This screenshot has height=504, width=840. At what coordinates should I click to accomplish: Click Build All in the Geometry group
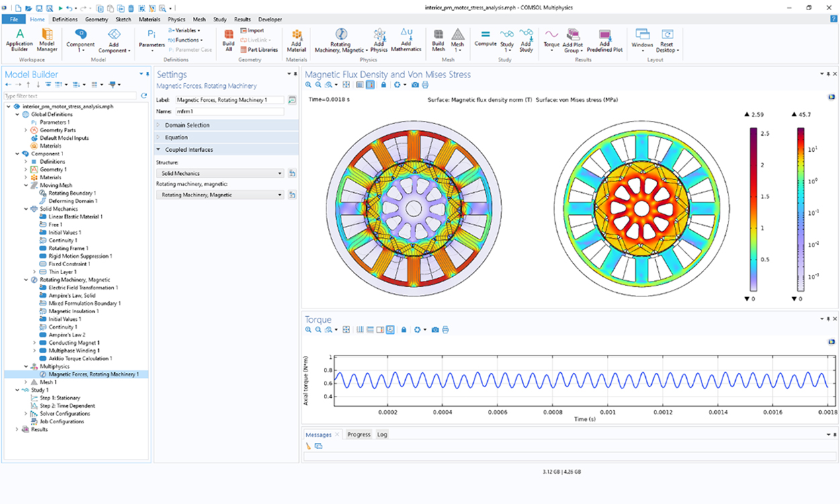228,39
